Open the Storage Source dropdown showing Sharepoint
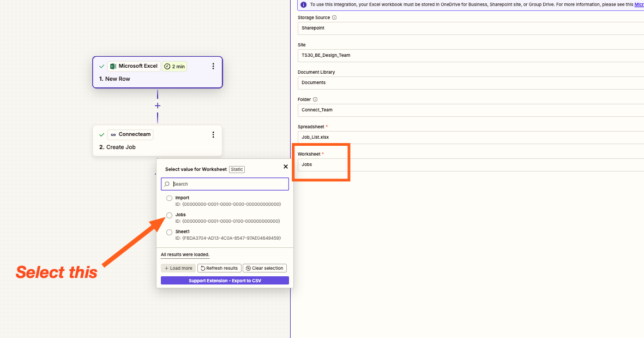This screenshot has width=644, height=338. 471,28
